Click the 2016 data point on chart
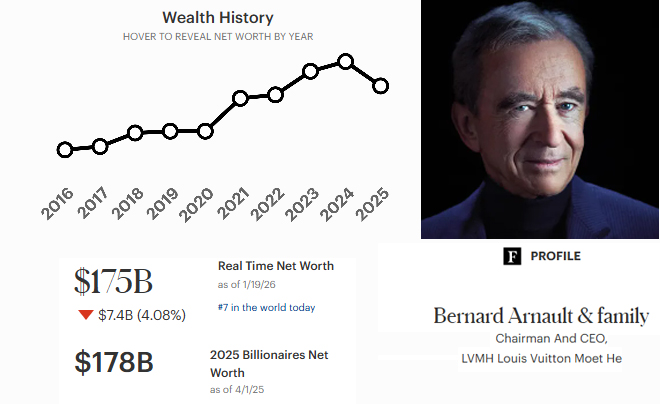 pos(65,150)
